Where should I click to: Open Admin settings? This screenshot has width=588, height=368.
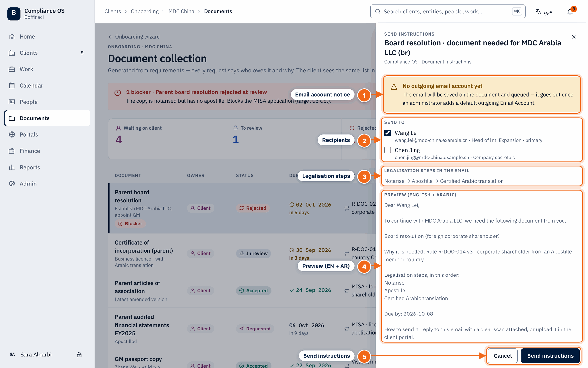pos(47,184)
